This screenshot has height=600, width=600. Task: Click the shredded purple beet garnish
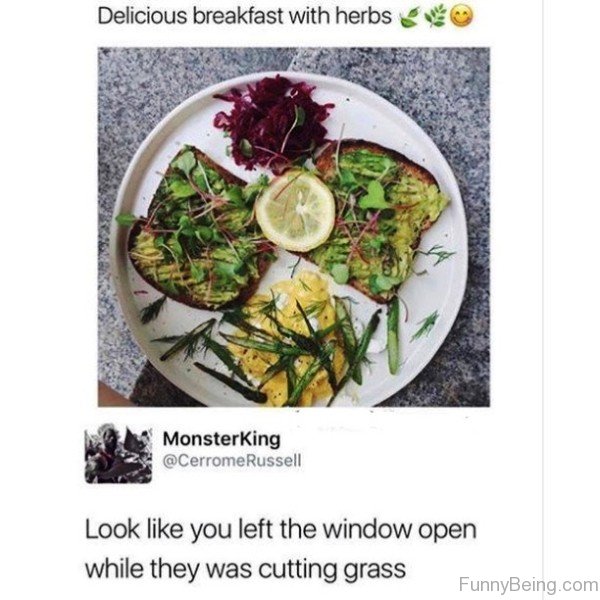272,121
